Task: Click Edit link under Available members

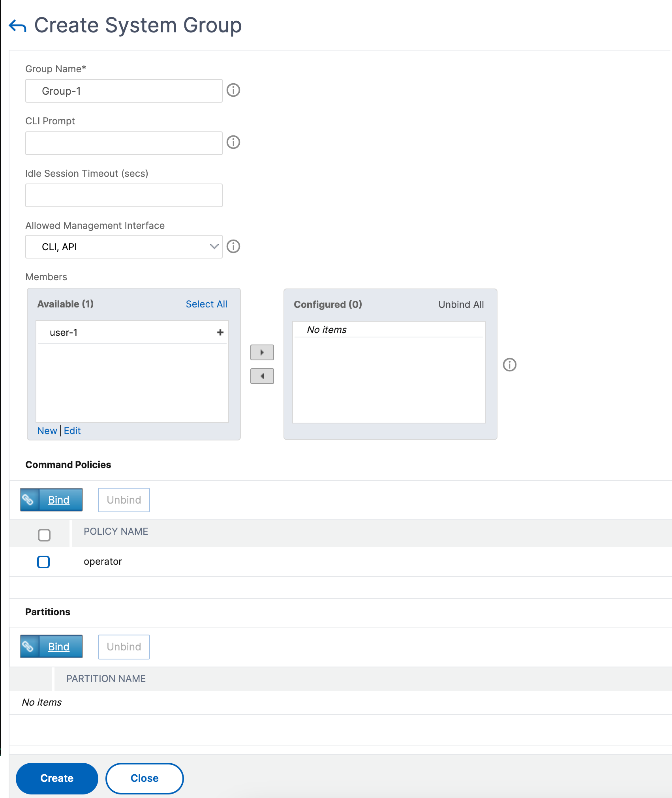Action: (x=72, y=431)
